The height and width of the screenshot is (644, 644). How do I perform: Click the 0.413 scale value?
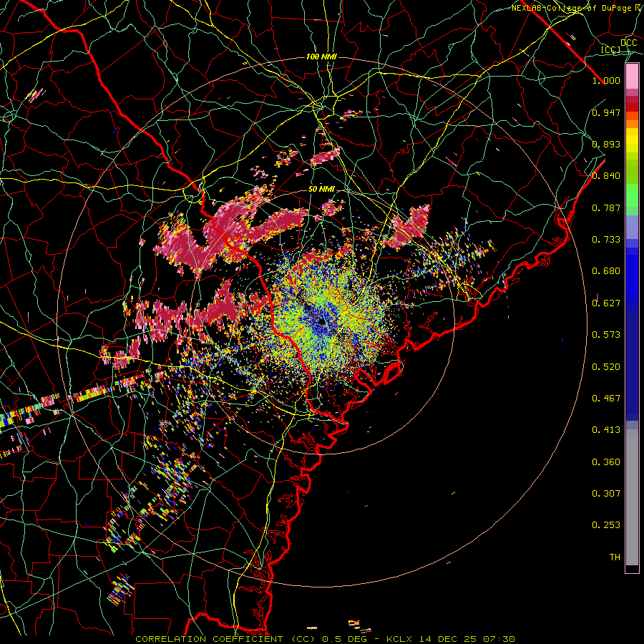(606, 430)
